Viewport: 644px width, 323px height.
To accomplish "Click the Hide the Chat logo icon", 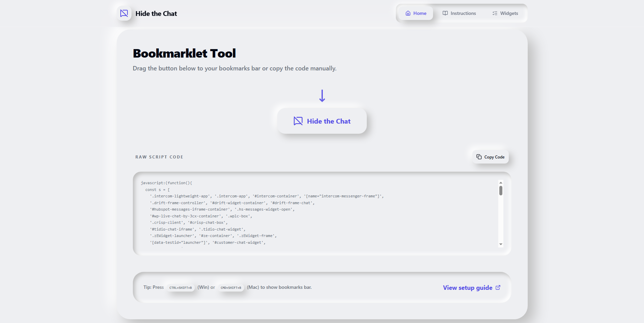I will 124,13.
